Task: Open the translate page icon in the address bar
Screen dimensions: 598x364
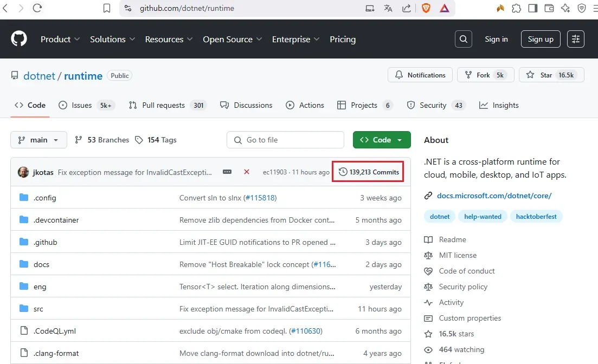Action: click(x=388, y=8)
